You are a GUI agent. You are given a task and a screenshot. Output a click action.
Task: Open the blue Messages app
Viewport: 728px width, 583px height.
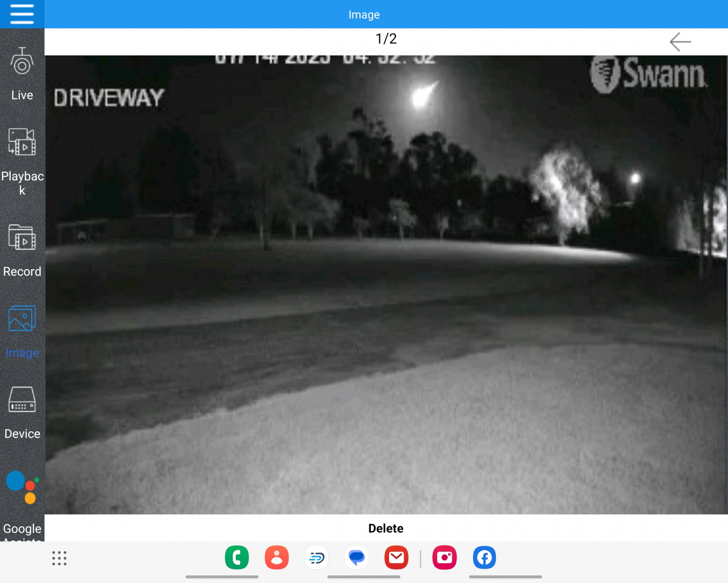pos(356,558)
